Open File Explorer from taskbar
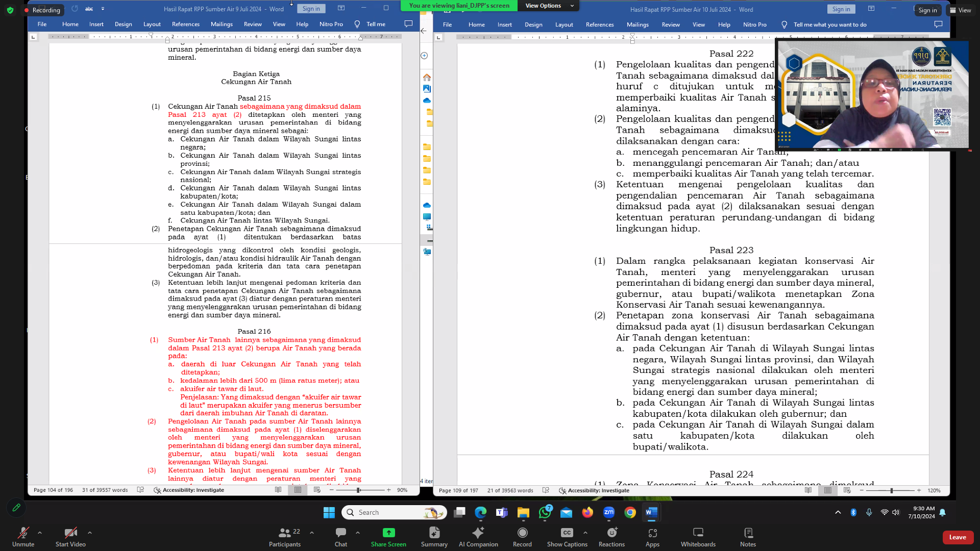 pos(523,512)
